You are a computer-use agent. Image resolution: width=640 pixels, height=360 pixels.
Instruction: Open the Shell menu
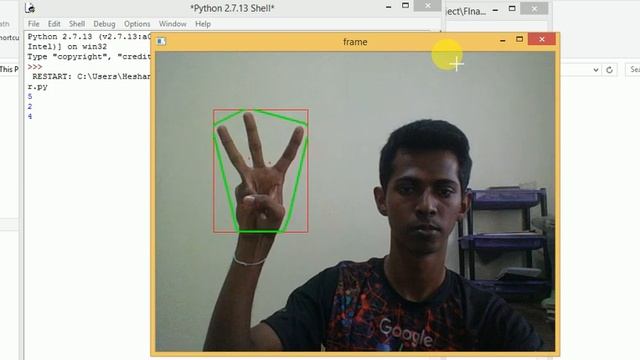click(77, 24)
